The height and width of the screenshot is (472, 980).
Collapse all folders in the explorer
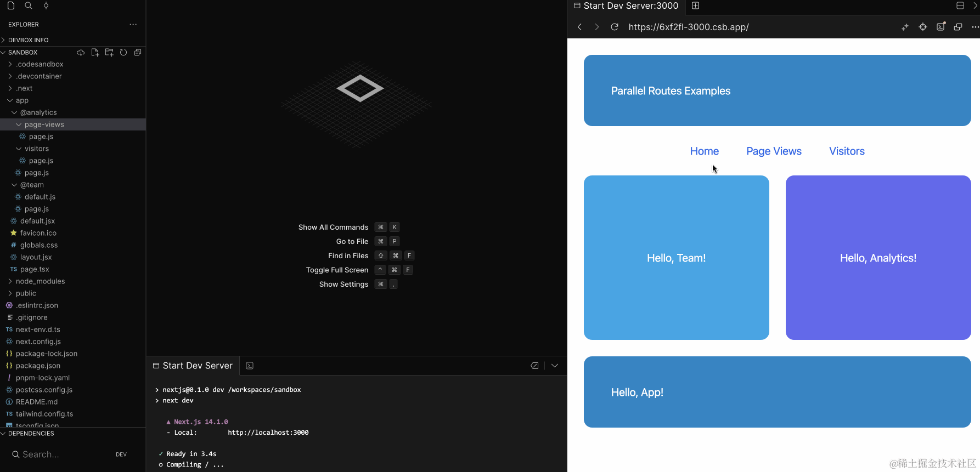point(138,53)
